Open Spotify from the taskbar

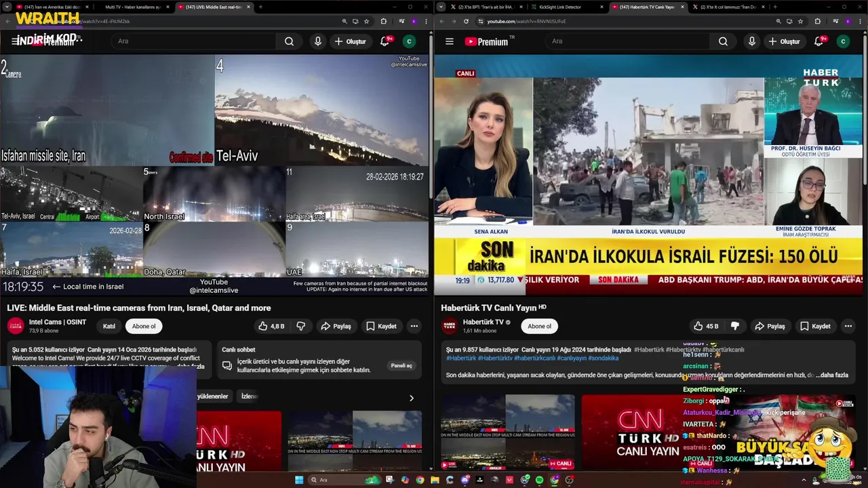pos(539,480)
